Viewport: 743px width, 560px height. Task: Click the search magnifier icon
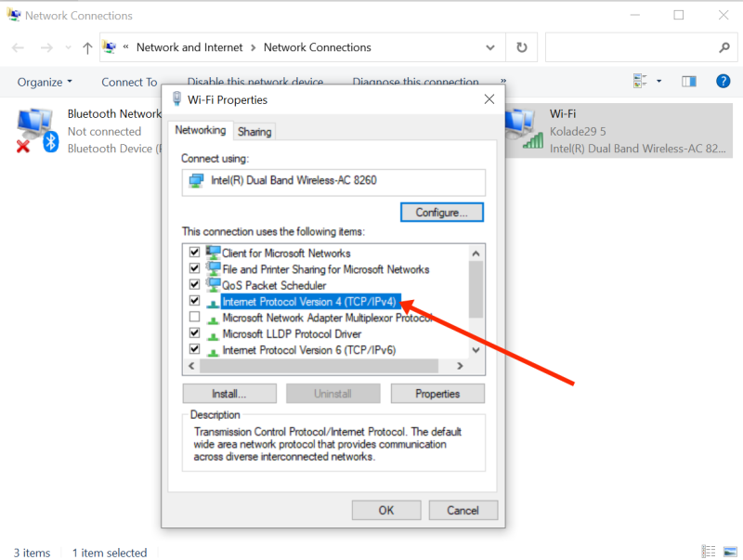point(724,47)
